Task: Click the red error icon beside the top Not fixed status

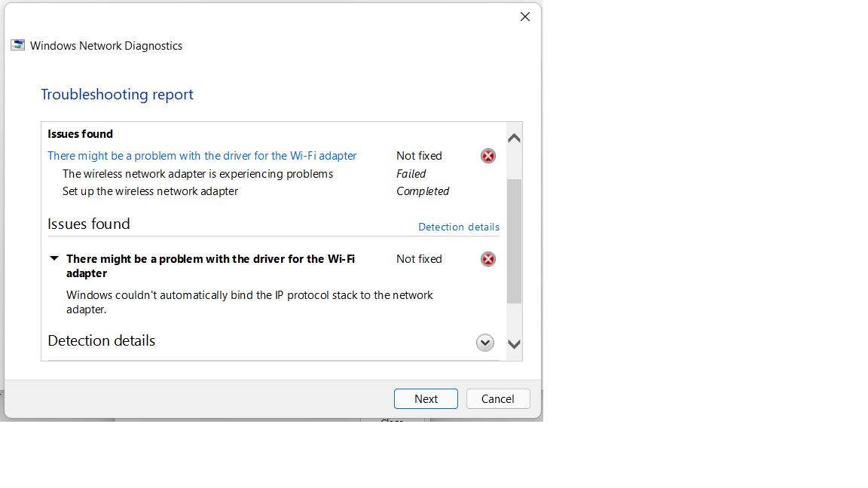Action: coord(487,156)
